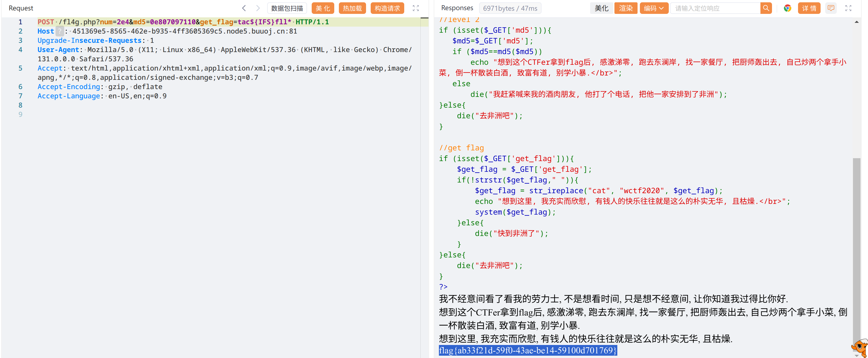Click the mascot icon at bottom right

[x=860, y=347]
